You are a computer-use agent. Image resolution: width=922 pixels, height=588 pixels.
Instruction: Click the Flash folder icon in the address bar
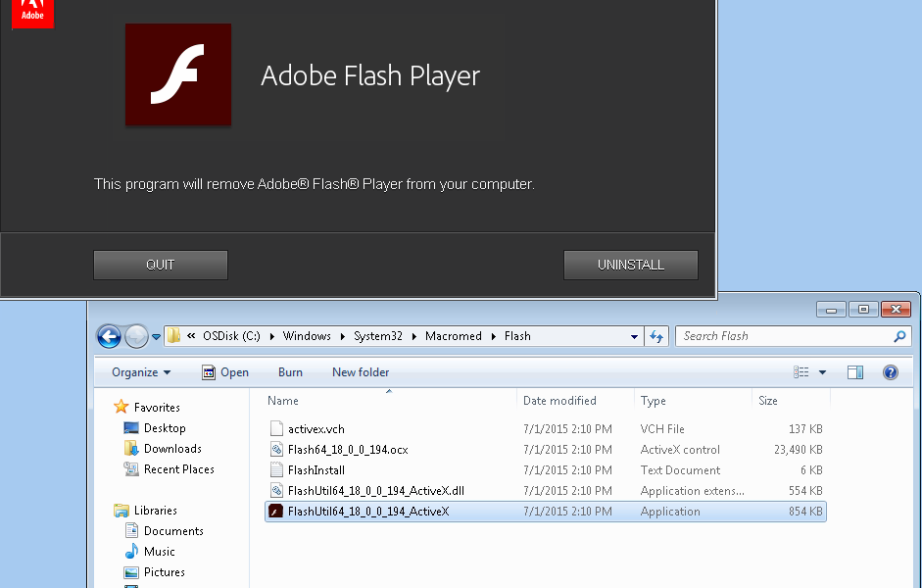click(x=172, y=335)
